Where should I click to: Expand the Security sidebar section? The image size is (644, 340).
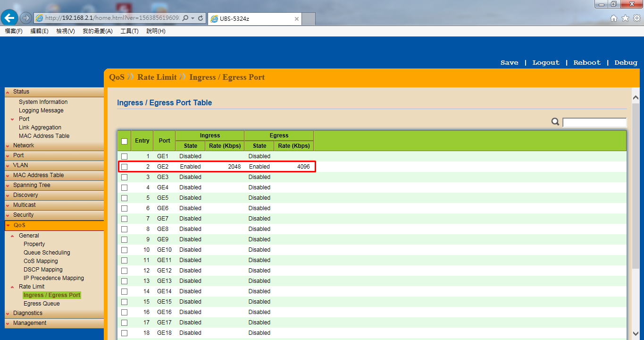[x=23, y=215]
